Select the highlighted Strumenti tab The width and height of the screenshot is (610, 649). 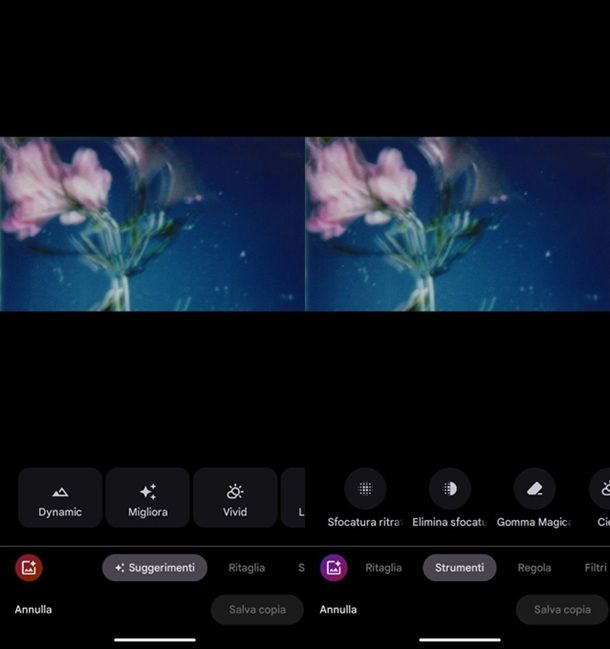point(459,568)
